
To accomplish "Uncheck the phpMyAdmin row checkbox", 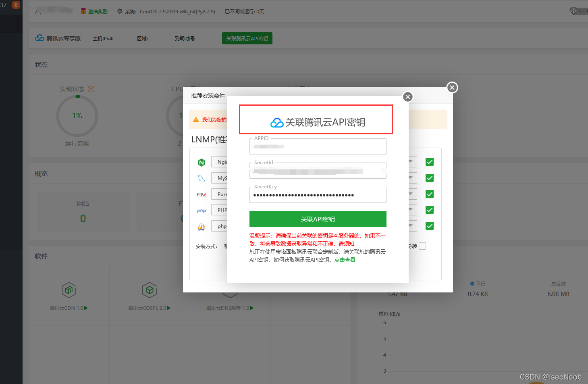I will click(x=430, y=226).
